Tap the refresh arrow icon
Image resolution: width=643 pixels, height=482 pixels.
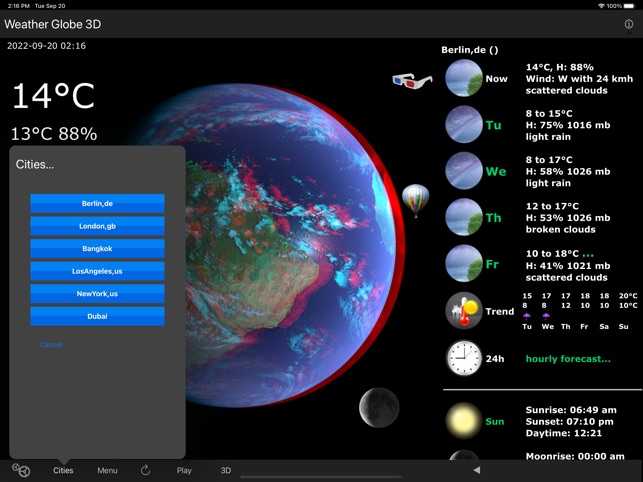145,470
